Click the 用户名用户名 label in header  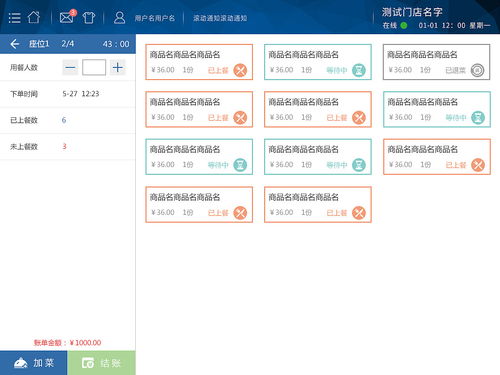click(155, 18)
